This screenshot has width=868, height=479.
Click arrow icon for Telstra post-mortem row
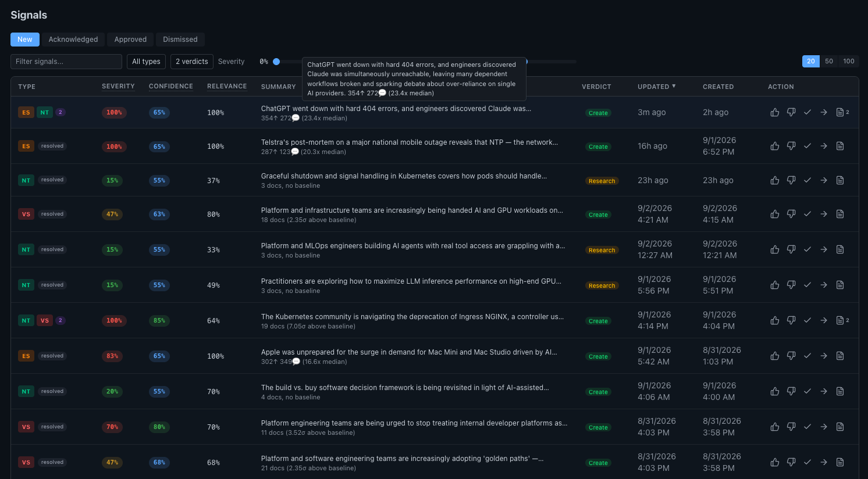pos(824,146)
